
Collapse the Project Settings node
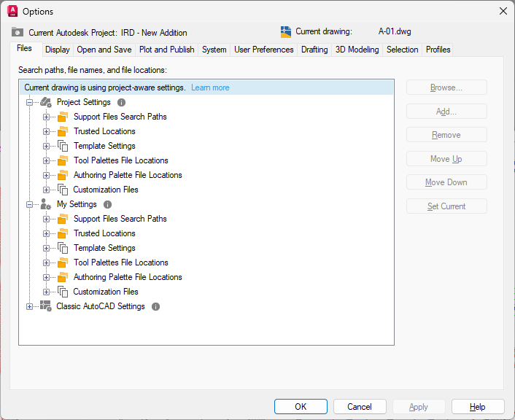(x=30, y=103)
